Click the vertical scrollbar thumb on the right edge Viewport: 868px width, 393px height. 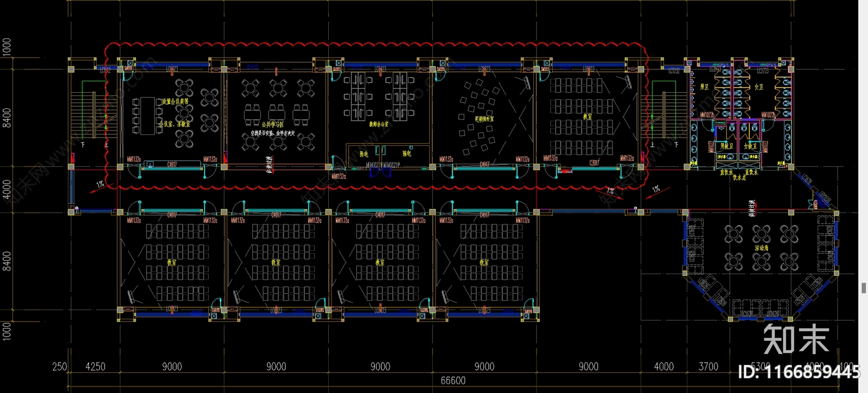click(x=864, y=288)
